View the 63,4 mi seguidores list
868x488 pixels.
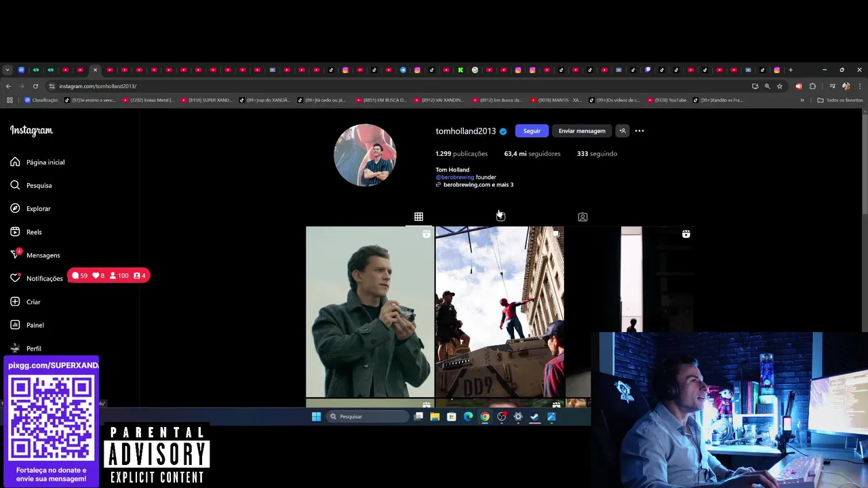[x=532, y=154]
